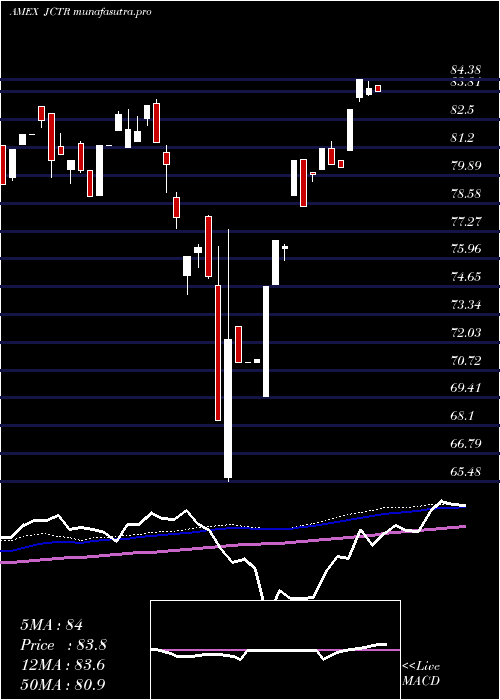Click the MACD inset chart panel
Image resolution: width=500 pixels, height=700 pixels.
click(x=275, y=650)
